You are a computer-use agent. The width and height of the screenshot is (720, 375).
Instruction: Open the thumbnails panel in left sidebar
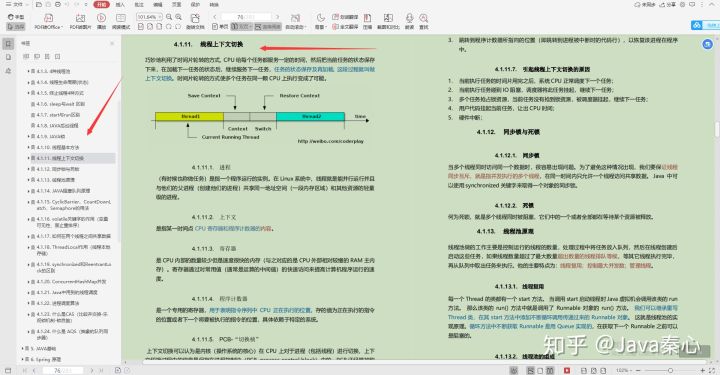(x=8, y=57)
